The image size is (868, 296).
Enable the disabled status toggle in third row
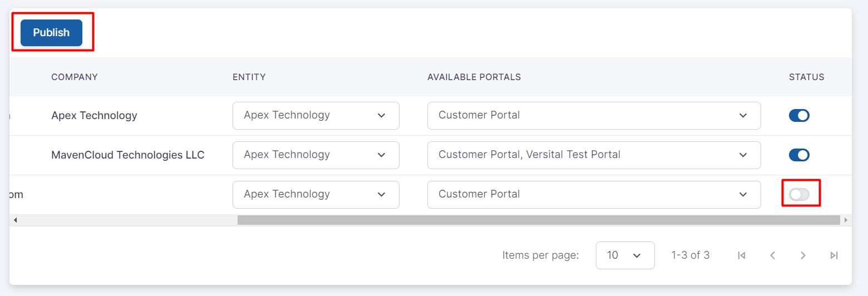click(x=799, y=194)
